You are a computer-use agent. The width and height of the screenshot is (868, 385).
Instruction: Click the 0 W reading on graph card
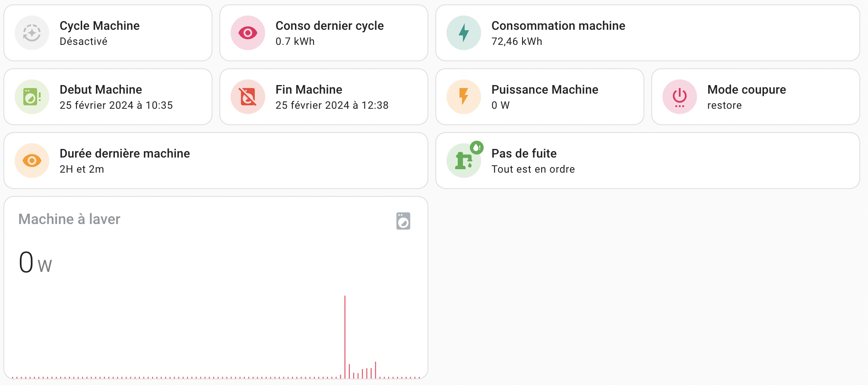pos(35,262)
